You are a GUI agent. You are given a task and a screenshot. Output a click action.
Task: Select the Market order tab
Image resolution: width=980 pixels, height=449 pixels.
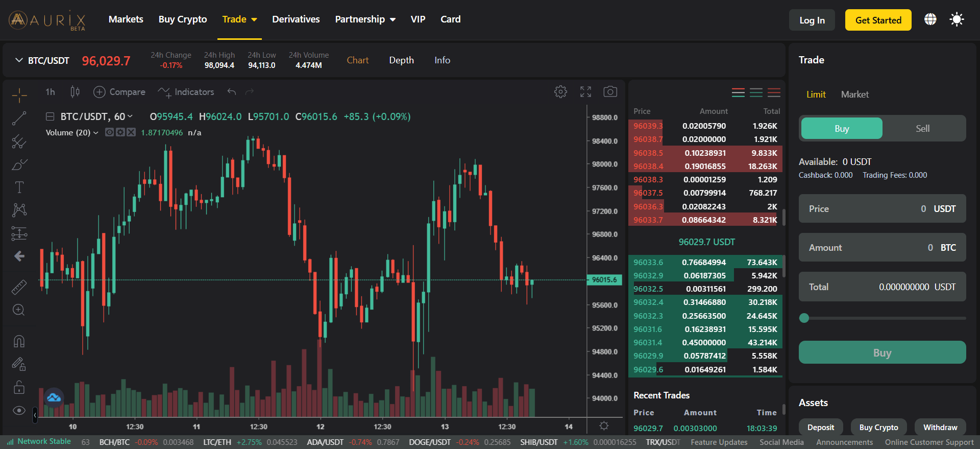[x=855, y=94]
